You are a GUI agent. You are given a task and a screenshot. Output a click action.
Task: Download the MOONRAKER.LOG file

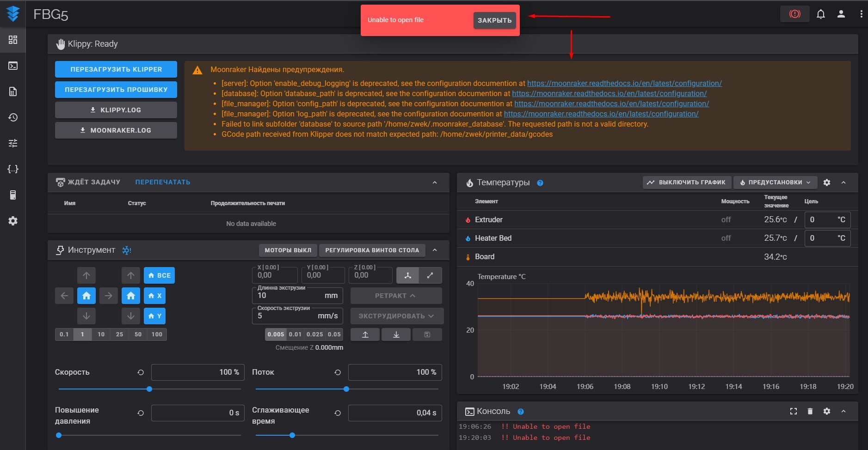116,130
